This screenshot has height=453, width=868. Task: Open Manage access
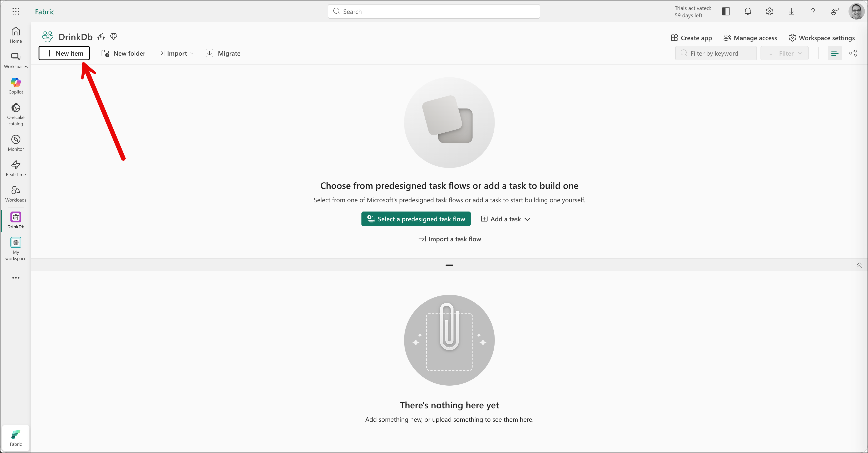pyautogui.click(x=750, y=38)
